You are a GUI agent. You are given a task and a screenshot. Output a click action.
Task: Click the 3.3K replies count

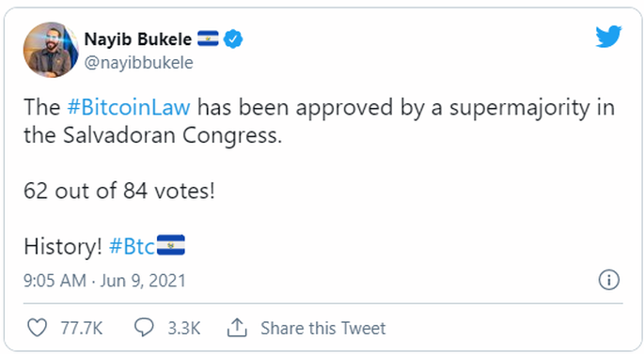point(183,328)
